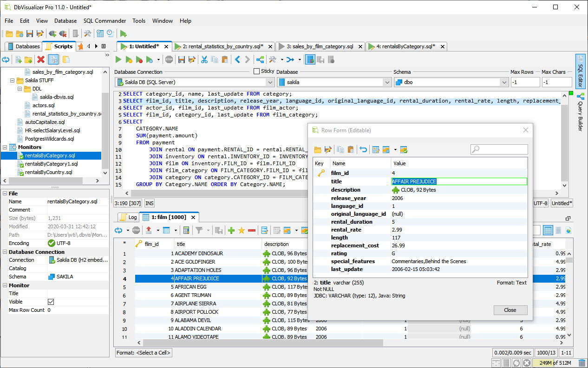
Task: Open the SQL Commander menu
Action: (105, 21)
